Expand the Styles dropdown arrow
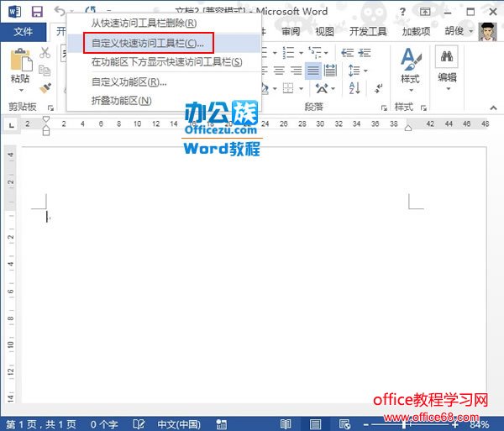Image resolution: width=504 pixels, height=431 pixels. pos(411,90)
